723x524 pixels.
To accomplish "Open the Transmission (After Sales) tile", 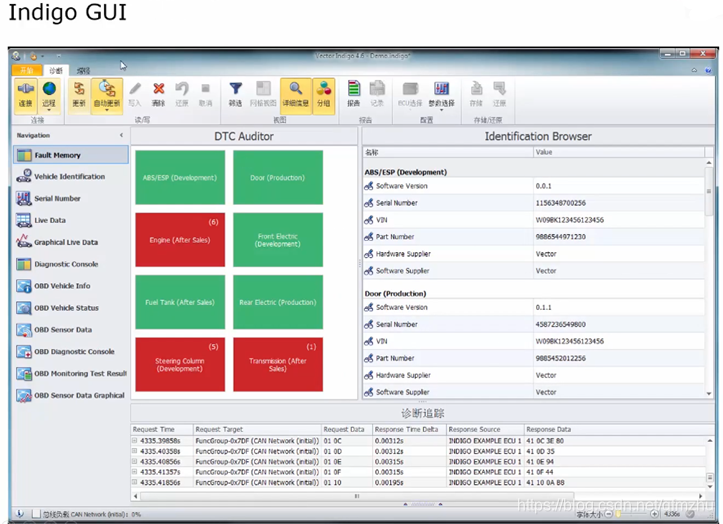I will click(278, 364).
